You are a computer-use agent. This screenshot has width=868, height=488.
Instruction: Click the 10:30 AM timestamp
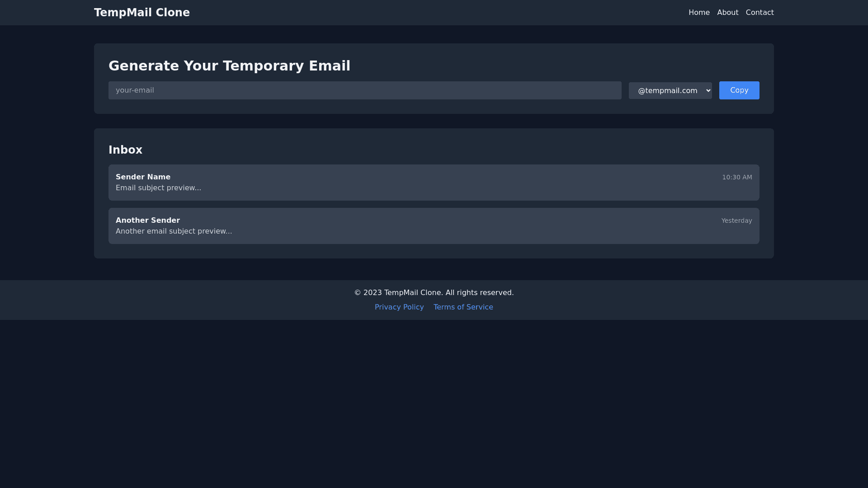click(737, 177)
